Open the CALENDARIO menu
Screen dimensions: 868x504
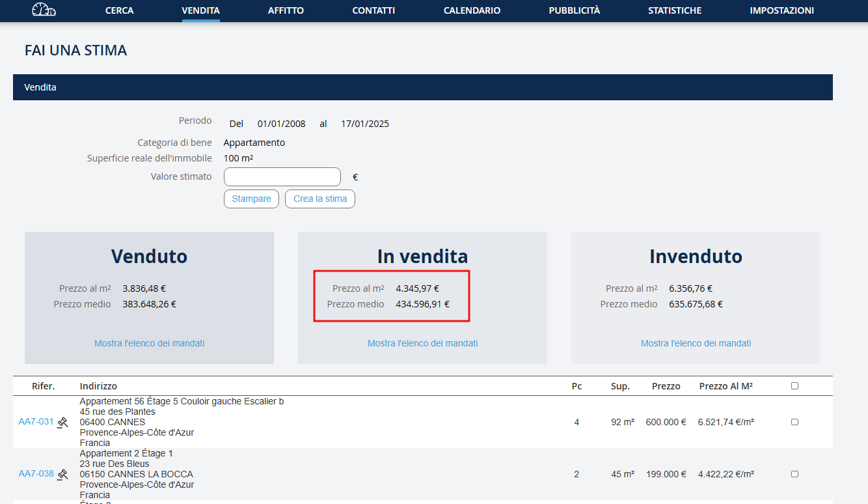(x=472, y=10)
